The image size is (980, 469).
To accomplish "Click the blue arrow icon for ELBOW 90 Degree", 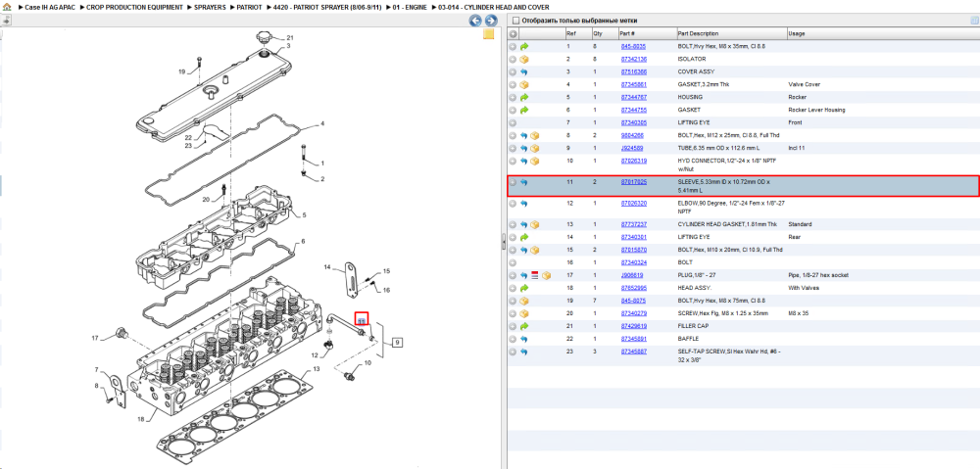I will pos(524,204).
